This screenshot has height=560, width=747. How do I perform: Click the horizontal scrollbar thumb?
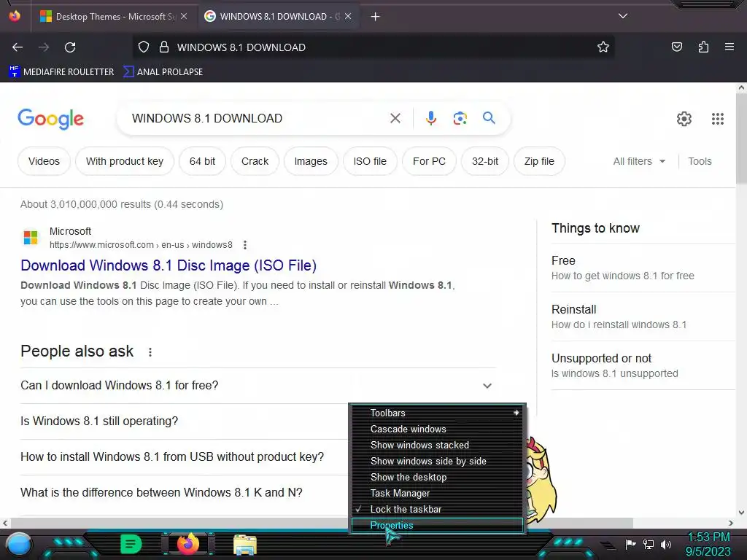coord(322,523)
